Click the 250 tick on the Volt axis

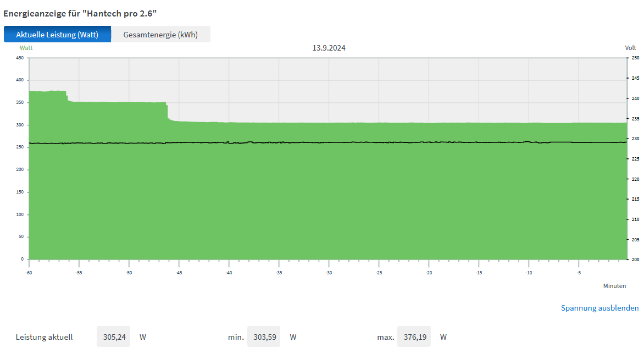(x=635, y=58)
